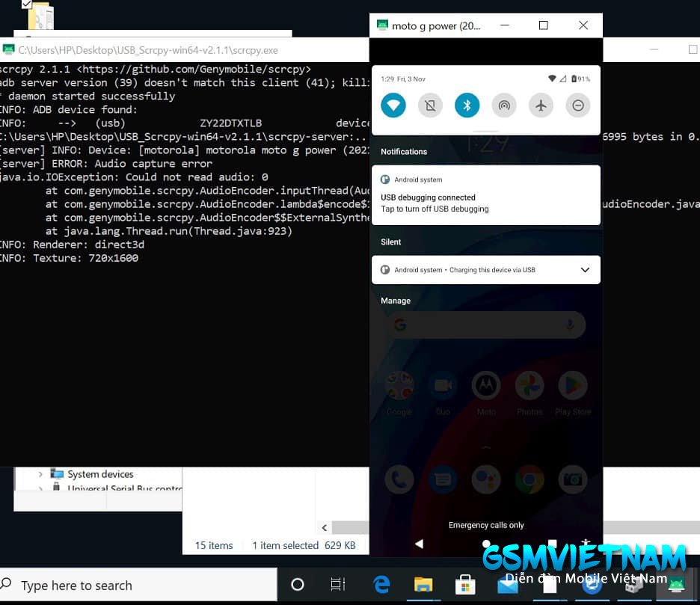
Task: Toggle the Bluetooth quick setting tile
Action: (467, 105)
